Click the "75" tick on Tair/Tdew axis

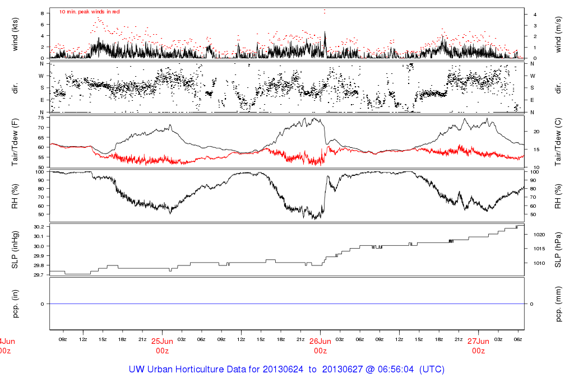[x=40, y=118]
